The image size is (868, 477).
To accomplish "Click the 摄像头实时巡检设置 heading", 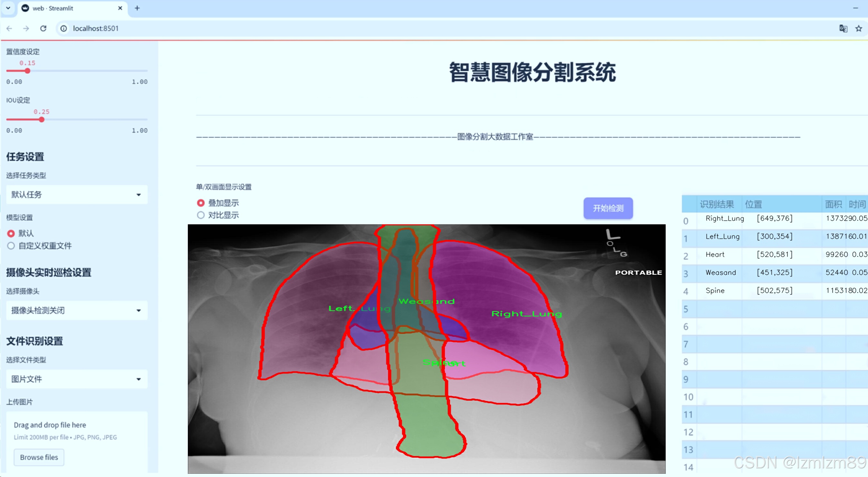I will click(x=49, y=272).
